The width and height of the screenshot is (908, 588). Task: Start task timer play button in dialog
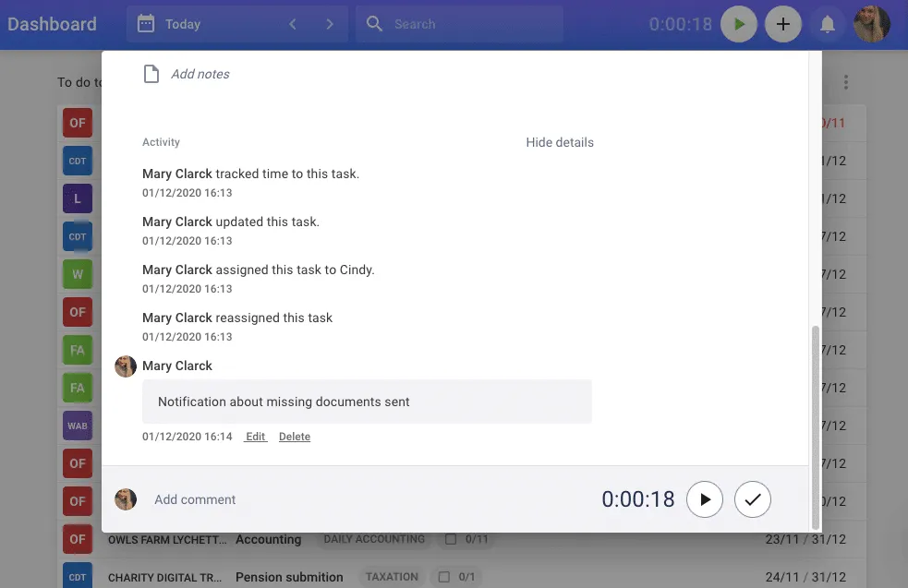tap(704, 498)
